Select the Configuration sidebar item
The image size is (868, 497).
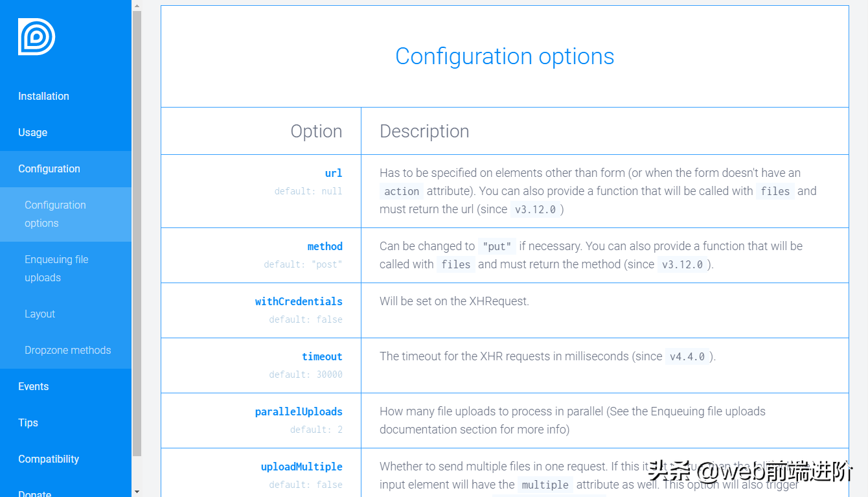(x=49, y=168)
